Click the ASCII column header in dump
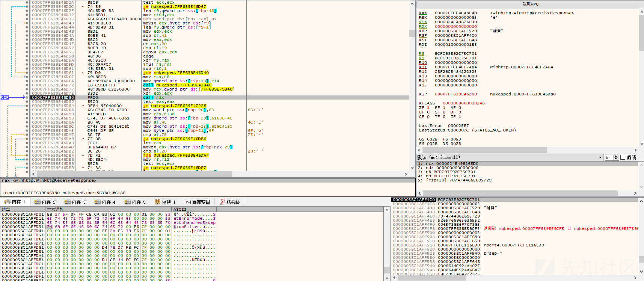The width and height of the screenshot is (644, 281). [x=195, y=209]
